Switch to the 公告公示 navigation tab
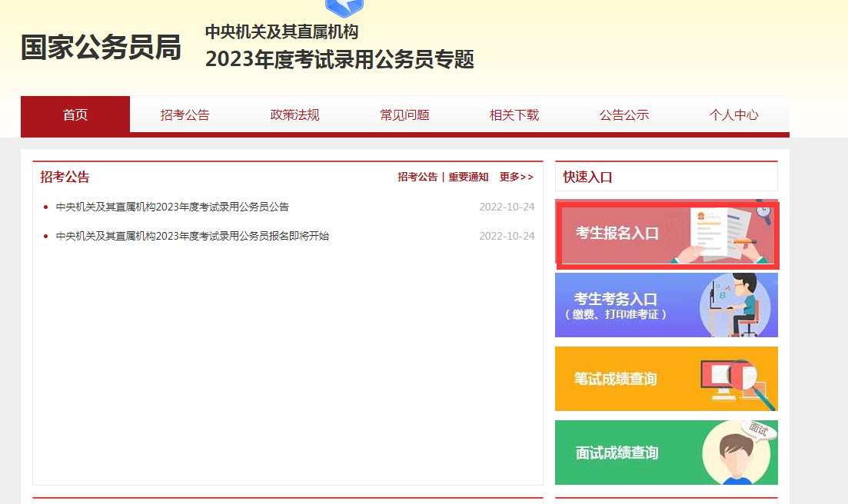The image size is (848, 504). click(624, 114)
